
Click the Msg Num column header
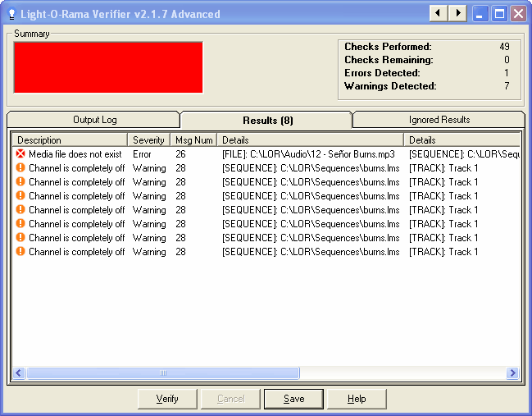[193, 140]
